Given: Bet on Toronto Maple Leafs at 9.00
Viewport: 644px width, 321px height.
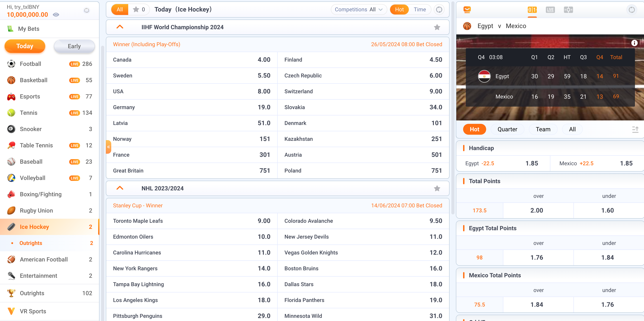Looking at the screenshot, I should [192, 221].
